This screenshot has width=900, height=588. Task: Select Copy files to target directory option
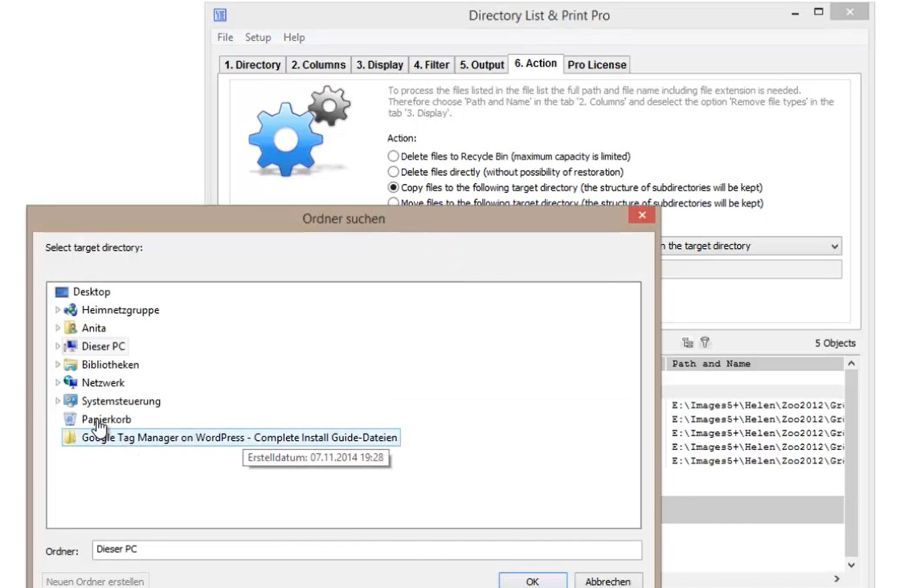tap(393, 188)
